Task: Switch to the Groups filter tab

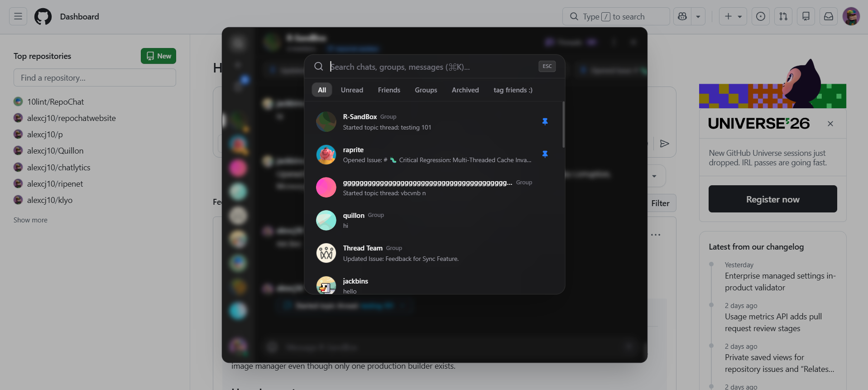Action: click(x=426, y=90)
